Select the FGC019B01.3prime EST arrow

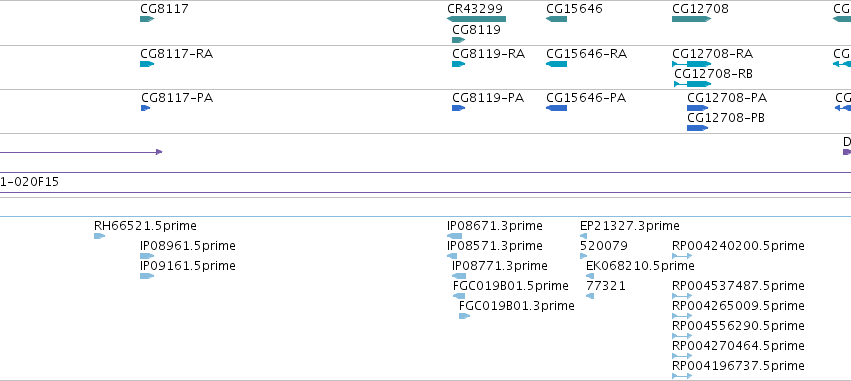465,316
